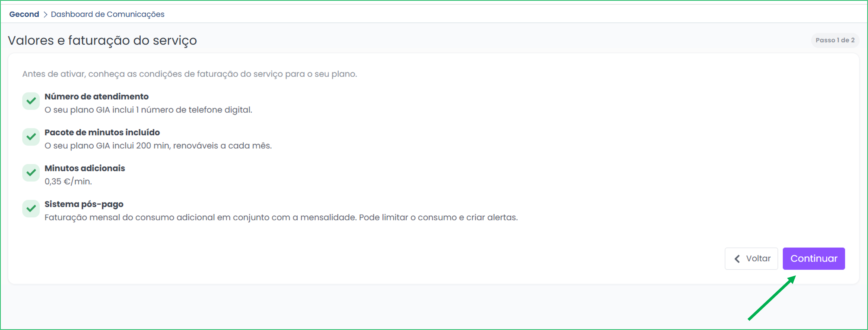Select the Número de atendimento title
The width and height of the screenshot is (868, 330).
(96, 96)
